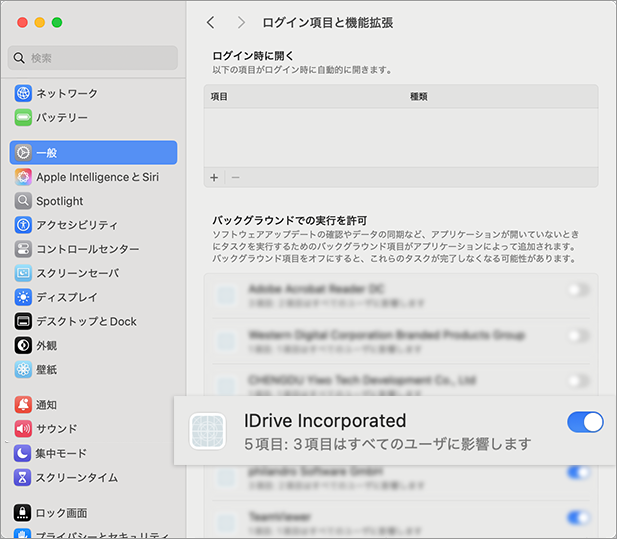Click the CHENGDU Yiwo Tech row name
This screenshot has height=539, width=617.
click(x=362, y=380)
